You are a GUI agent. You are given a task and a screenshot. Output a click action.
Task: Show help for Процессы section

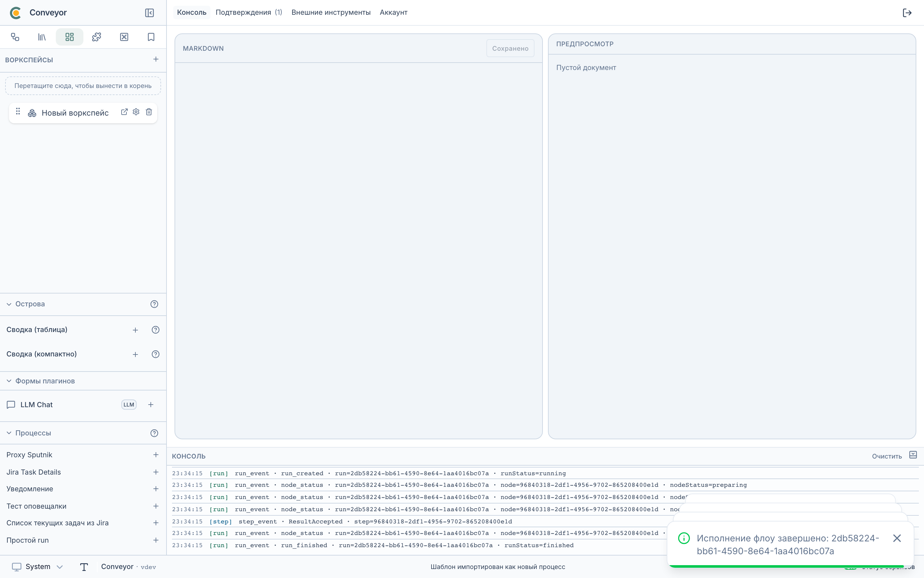point(154,433)
